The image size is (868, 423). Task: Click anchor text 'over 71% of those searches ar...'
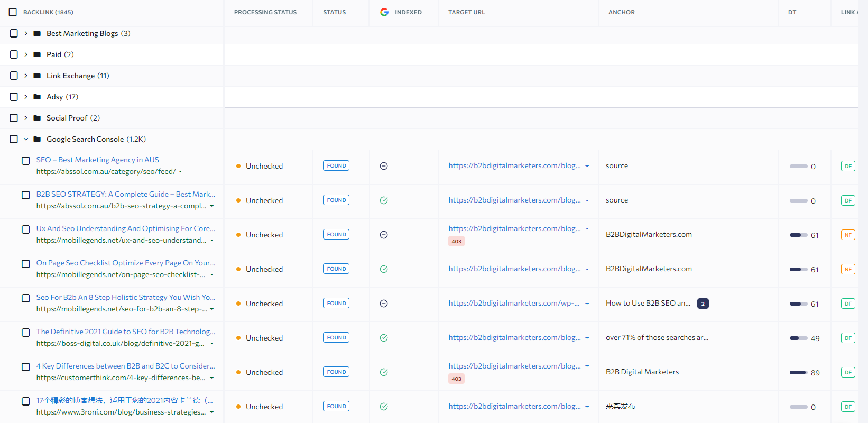pyautogui.click(x=657, y=337)
